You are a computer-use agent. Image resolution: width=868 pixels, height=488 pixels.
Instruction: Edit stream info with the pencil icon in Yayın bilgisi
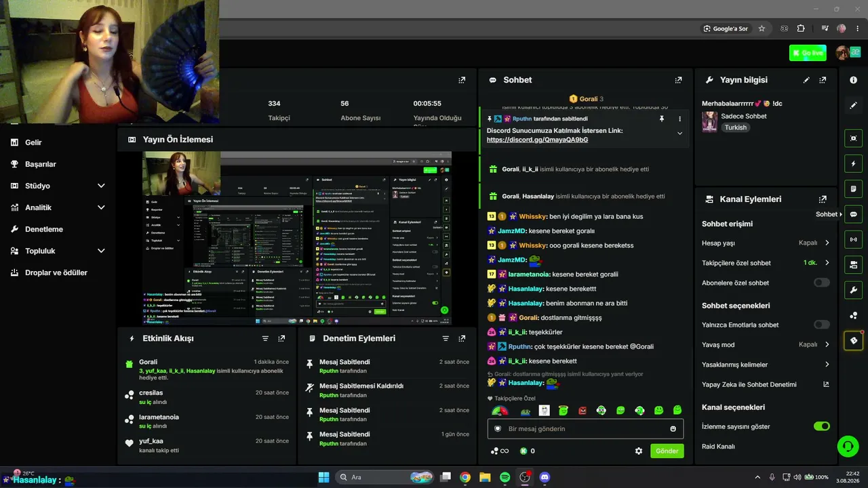(806, 80)
